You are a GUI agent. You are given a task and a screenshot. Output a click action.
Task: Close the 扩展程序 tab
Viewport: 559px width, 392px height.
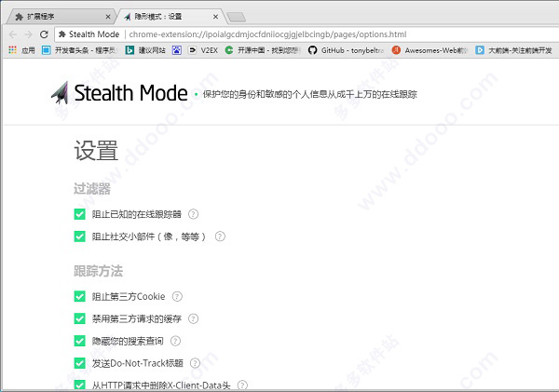[x=108, y=17]
